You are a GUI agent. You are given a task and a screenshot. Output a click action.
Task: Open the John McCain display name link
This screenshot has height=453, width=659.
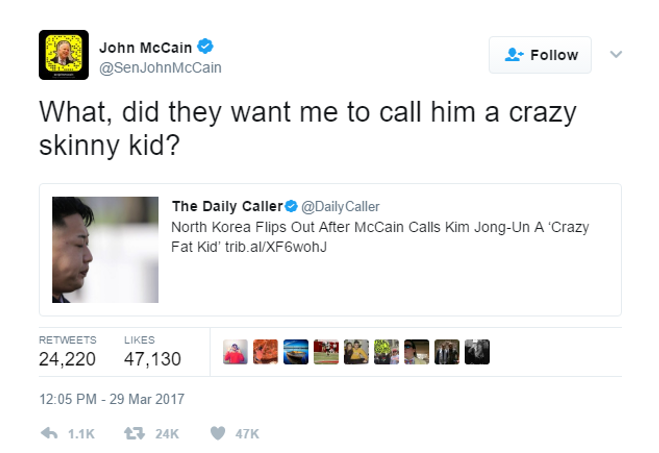[x=145, y=46]
